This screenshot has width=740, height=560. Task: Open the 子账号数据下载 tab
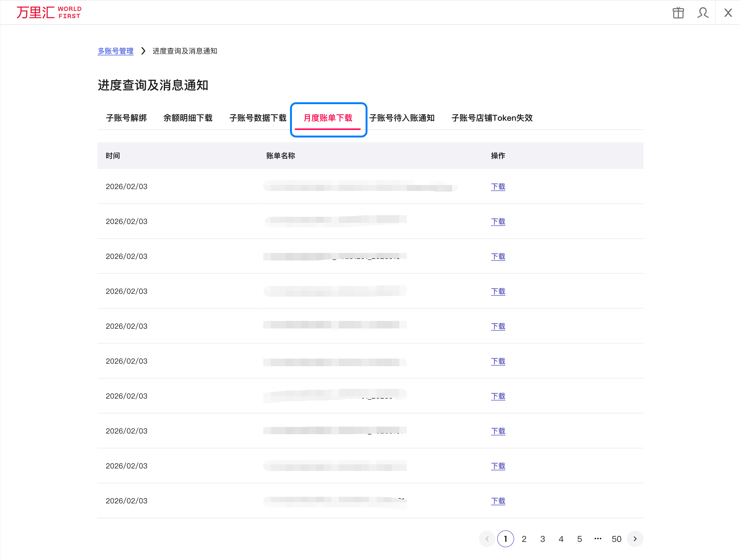tap(258, 118)
